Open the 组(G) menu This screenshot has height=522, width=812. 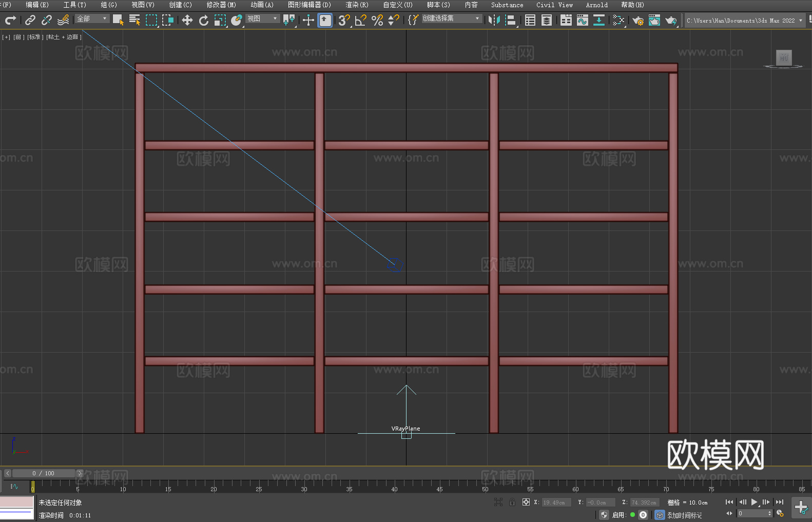109,5
